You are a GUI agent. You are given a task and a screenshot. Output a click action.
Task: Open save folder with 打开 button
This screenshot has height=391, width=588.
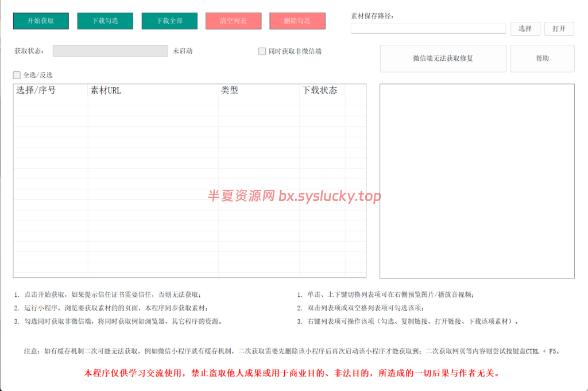pos(559,29)
